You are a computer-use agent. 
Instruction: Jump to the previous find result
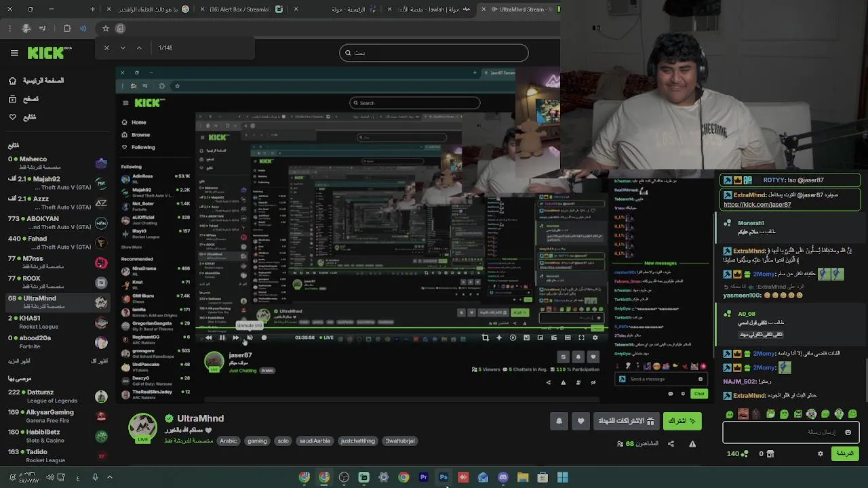click(139, 47)
